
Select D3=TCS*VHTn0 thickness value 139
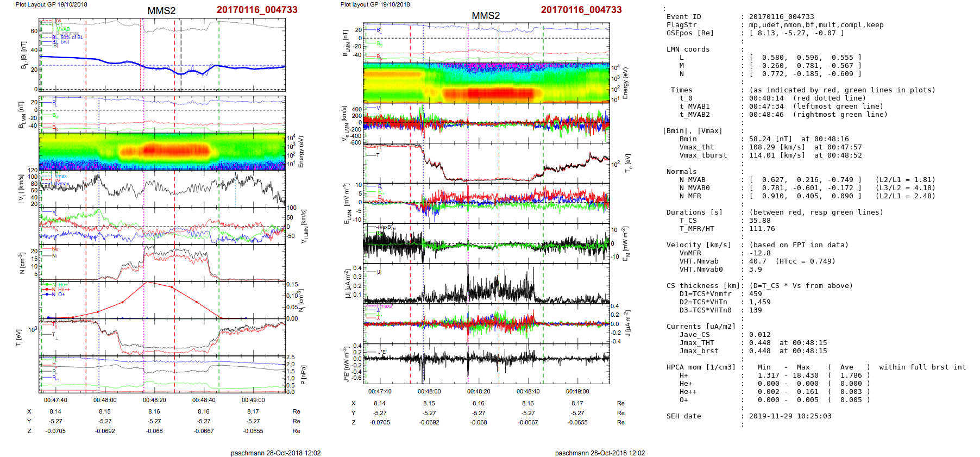(x=756, y=310)
